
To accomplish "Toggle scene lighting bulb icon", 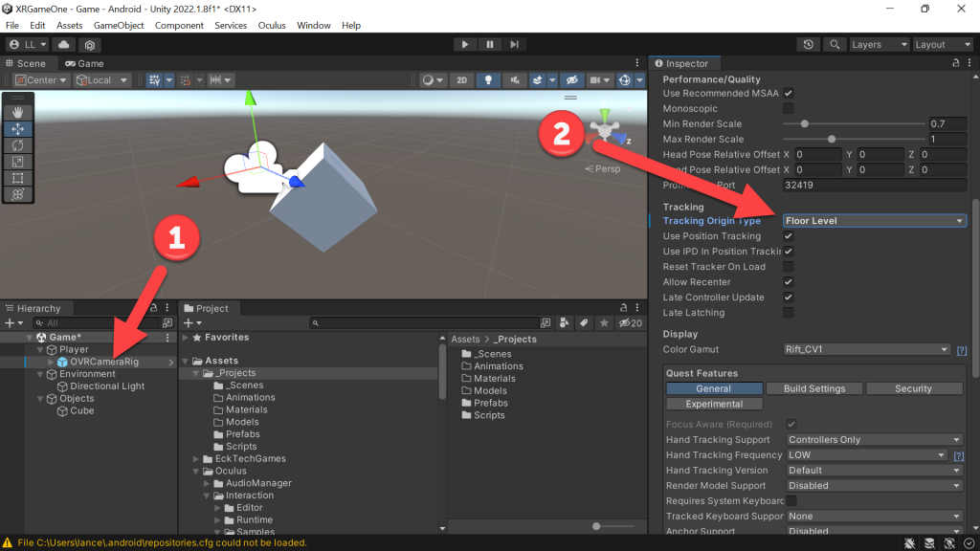I will [488, 80].
